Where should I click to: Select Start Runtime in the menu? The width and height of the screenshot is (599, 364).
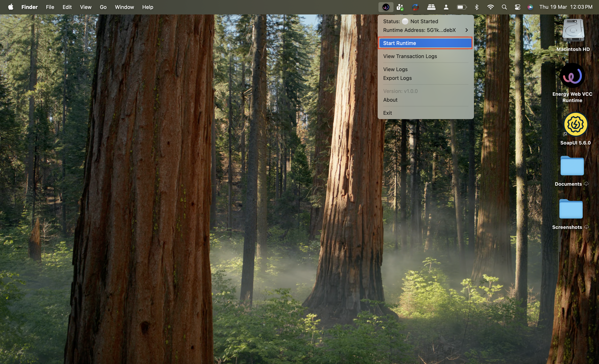[x=425, y=43]
